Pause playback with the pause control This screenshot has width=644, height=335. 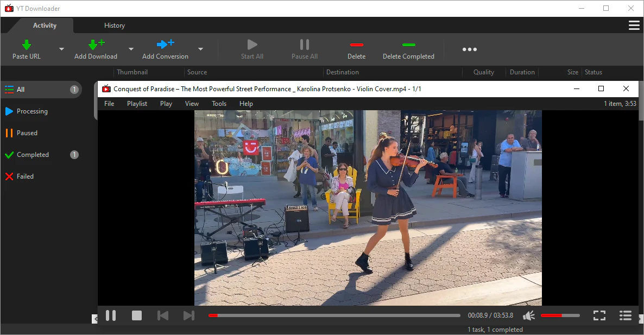[x=111, y=315]
